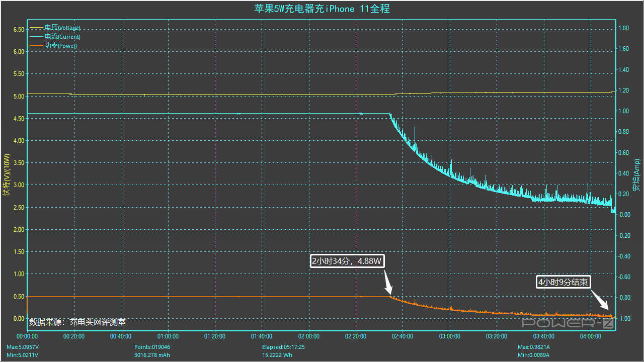Screen dimensions: 644x362
Task: Click the 6.00 left axis label
Action: (x=18, y=52)
